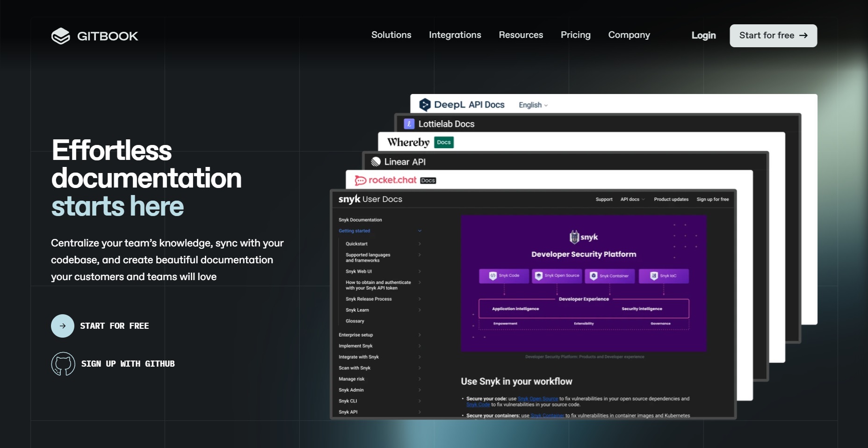Screen dimensions: 868x448
Task: Open Snyk Admin sidebar item
Action: [x=351, y=390]
